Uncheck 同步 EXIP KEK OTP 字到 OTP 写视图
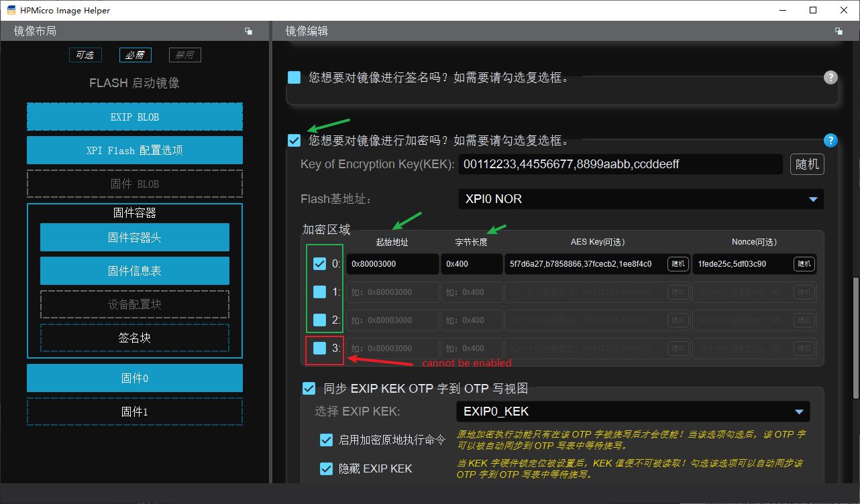This screenshot has width=860, height=504. (x=309, y=388)
